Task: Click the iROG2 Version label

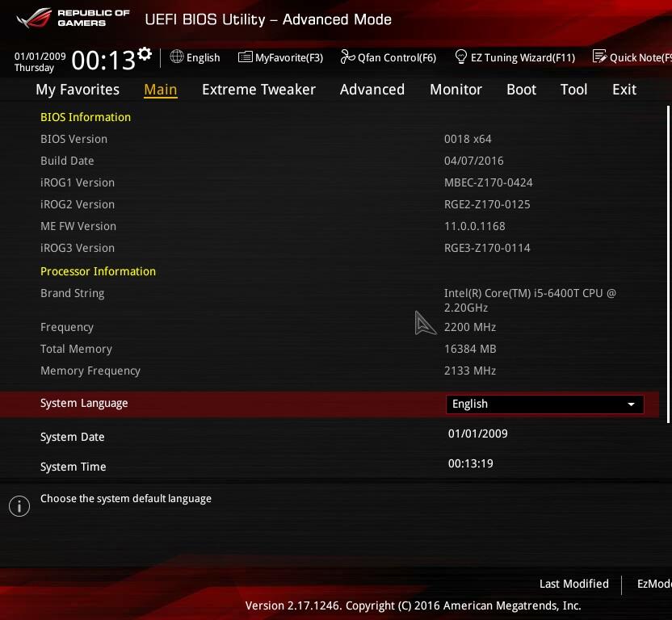Action: coord(78,205)
